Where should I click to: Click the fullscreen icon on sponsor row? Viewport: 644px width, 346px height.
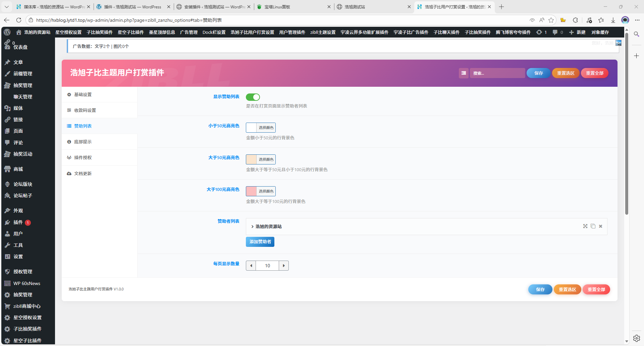point(585,226)
